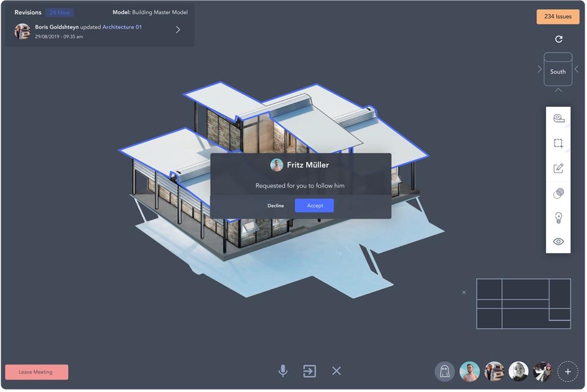Click the exit arrow box icon
587x392 pixels.
(x=309, y=371)
